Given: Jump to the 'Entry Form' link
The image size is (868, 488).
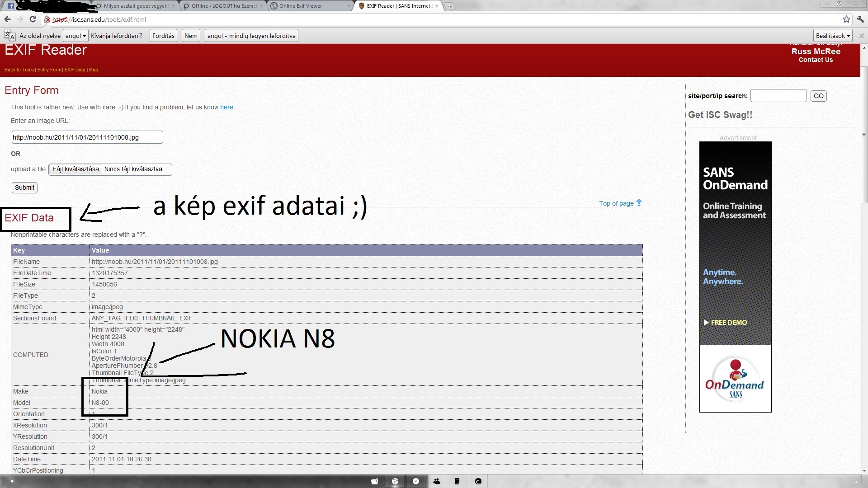Looking at the screenshot, I should [x=49, y=70].
